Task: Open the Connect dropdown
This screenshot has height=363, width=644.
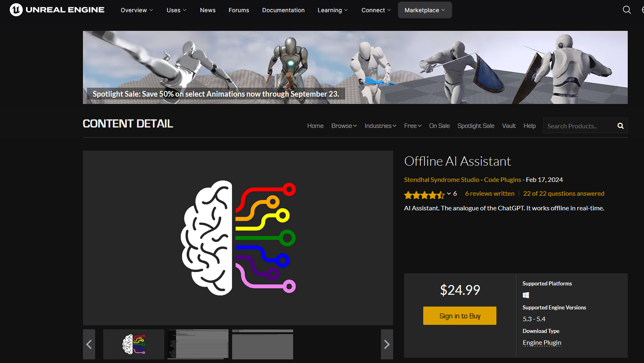Action: coord(376,10)
